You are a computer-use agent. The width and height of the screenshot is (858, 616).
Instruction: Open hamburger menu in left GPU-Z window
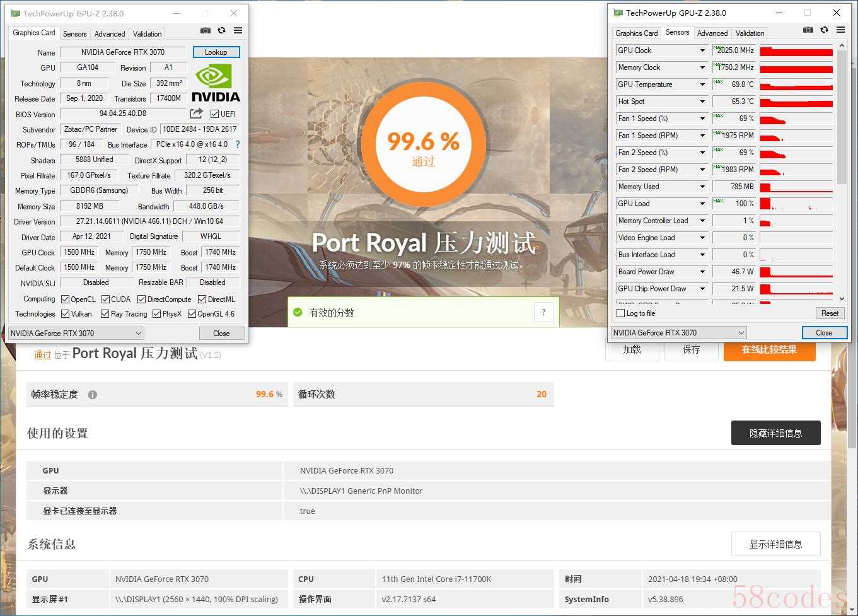click(x=238, y=30)
